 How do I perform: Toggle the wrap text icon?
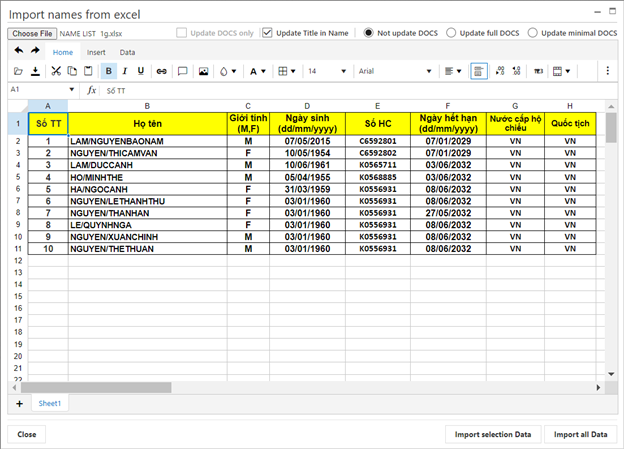[x=479, y=71]
